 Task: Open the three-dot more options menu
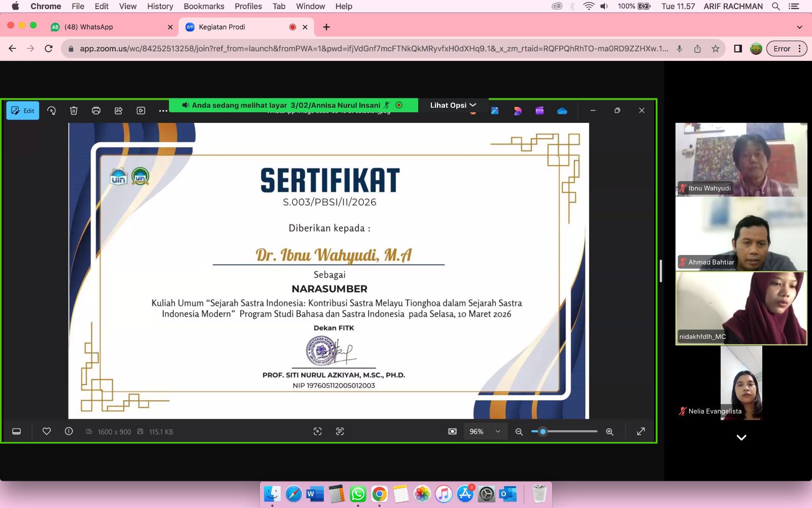click(163, 111)
